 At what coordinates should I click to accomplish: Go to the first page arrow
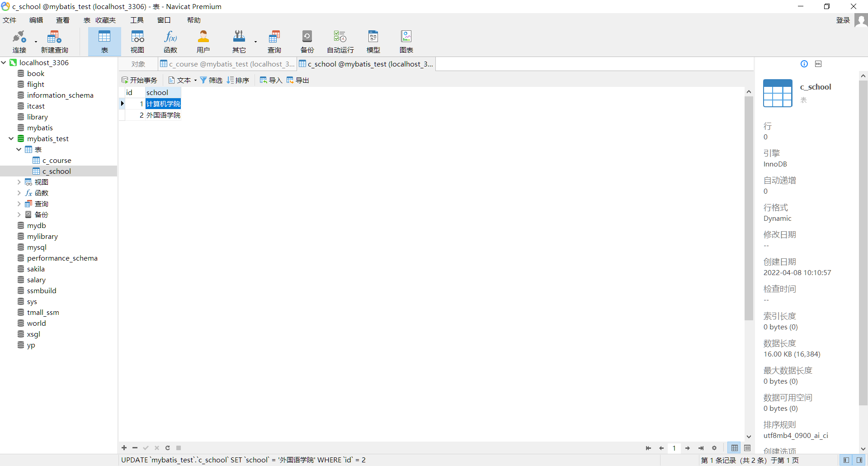coord(648,448)
